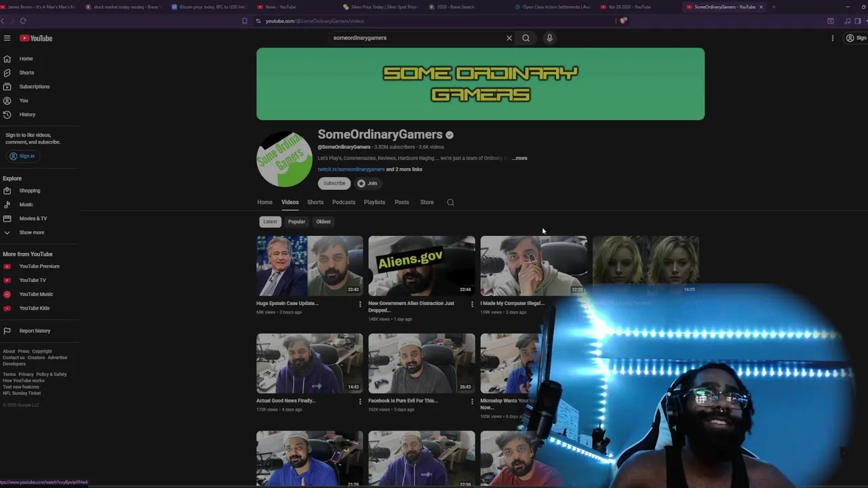Click the magnifier search button

tap(526, 38)
